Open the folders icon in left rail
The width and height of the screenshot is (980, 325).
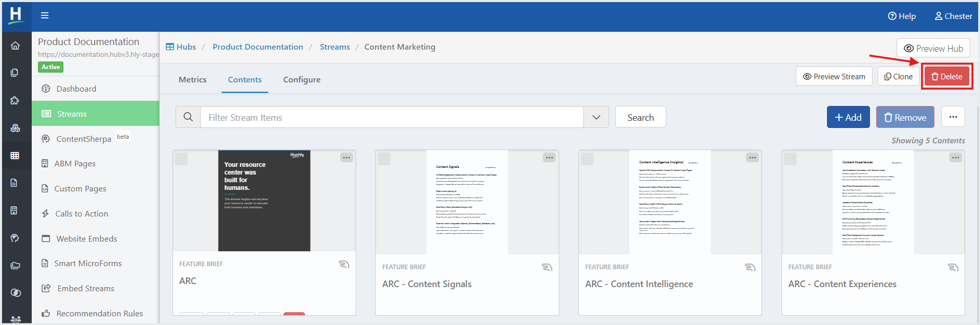coord(15,265)
